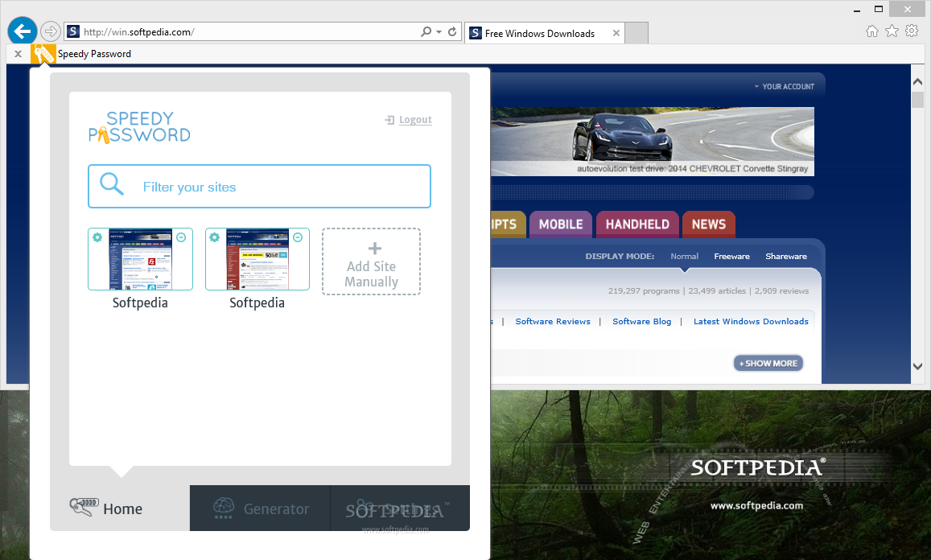Remove the second Softpedia site tile
Screen dimensions: 931x560
298,237
